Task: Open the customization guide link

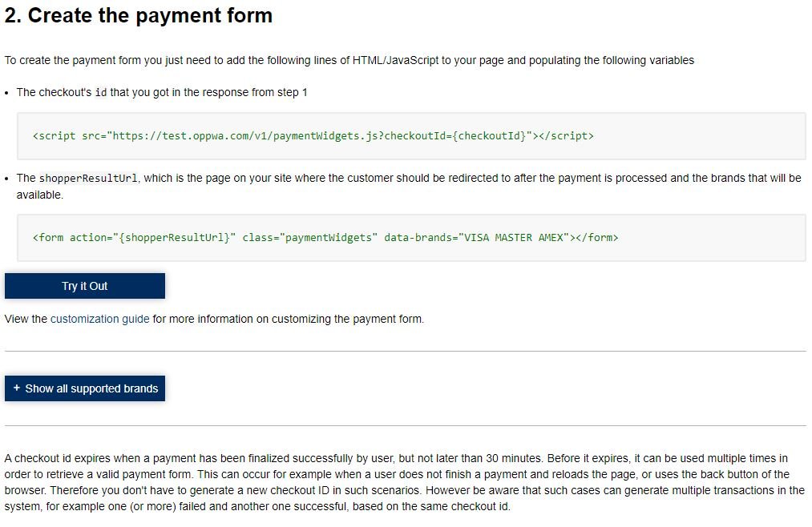Action: [x=99, y=319]
